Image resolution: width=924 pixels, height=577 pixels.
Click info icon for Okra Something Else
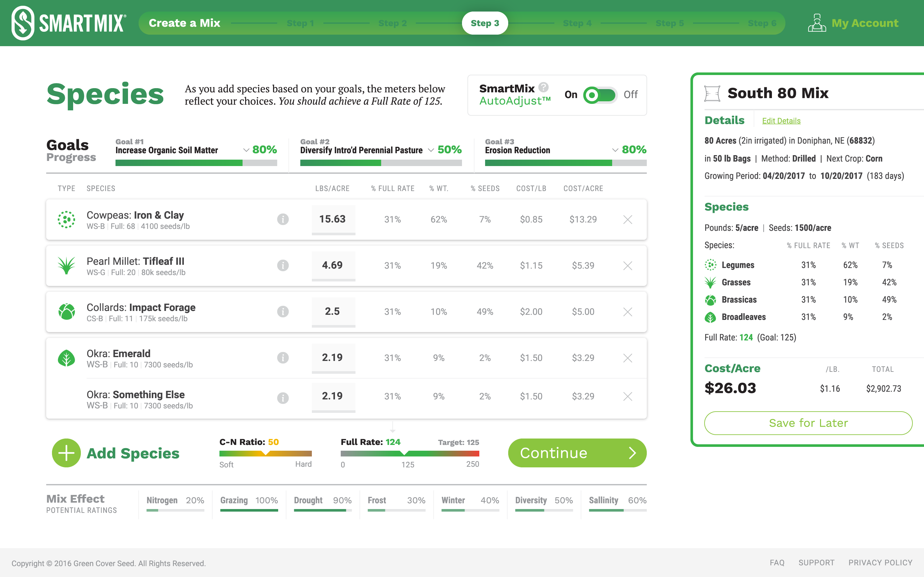(283, 397)
